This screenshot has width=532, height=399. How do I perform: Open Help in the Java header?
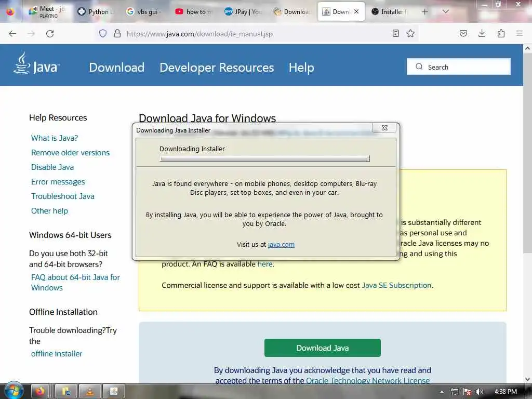(x=301, y=67)
